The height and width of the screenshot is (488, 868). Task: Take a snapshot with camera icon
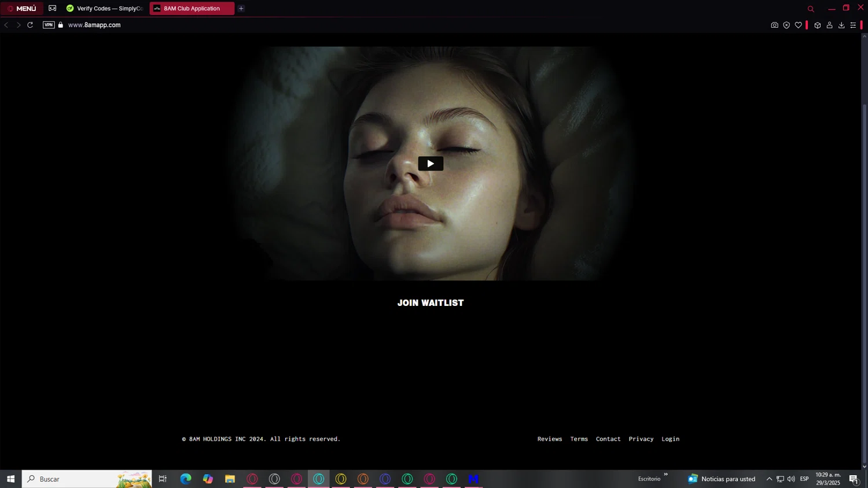774,25
